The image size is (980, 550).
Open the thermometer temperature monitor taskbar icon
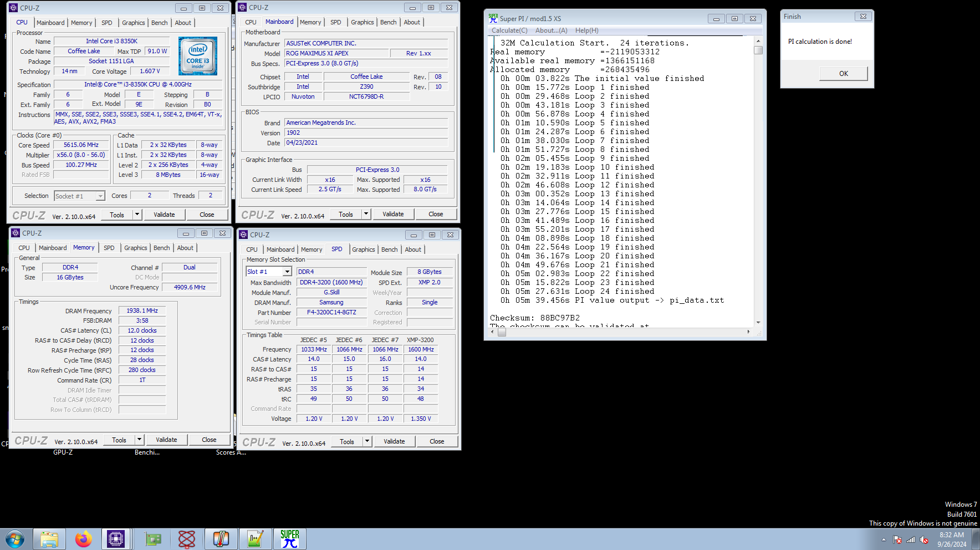coord(221,539)
